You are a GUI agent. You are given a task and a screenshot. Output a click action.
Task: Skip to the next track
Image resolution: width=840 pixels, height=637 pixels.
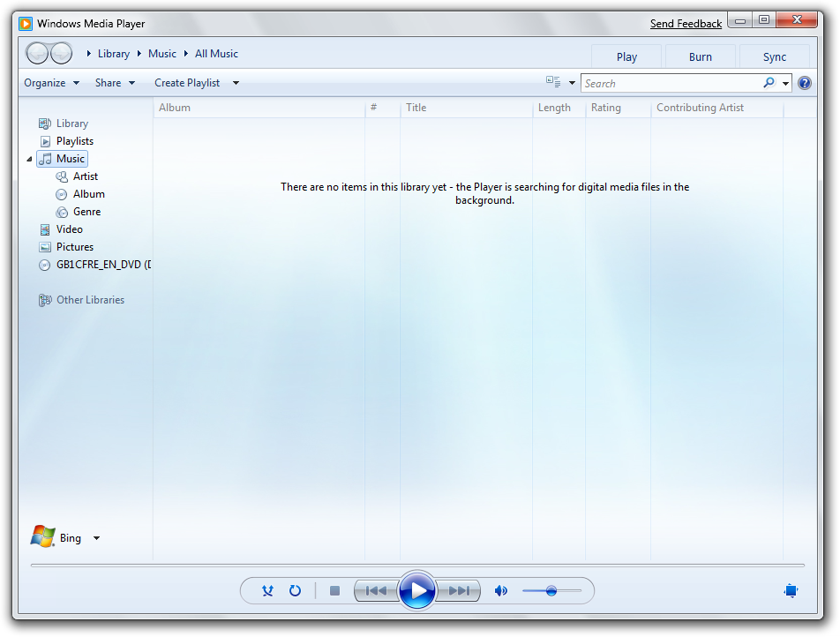(459, 591)
